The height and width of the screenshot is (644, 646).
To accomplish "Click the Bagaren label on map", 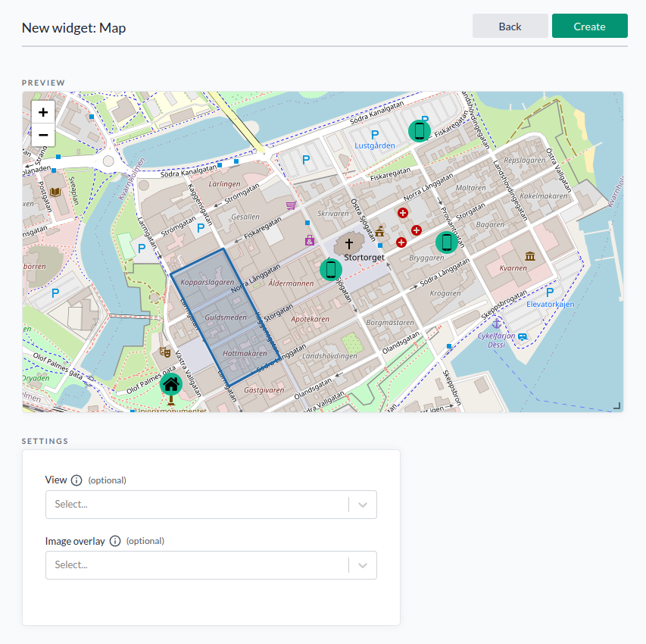I will (x=490, y=225).
